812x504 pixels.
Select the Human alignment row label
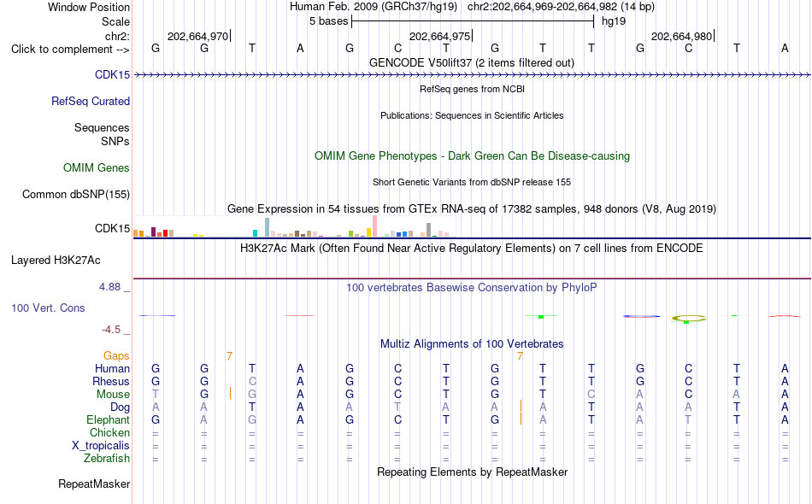click(x=112, y=368)
